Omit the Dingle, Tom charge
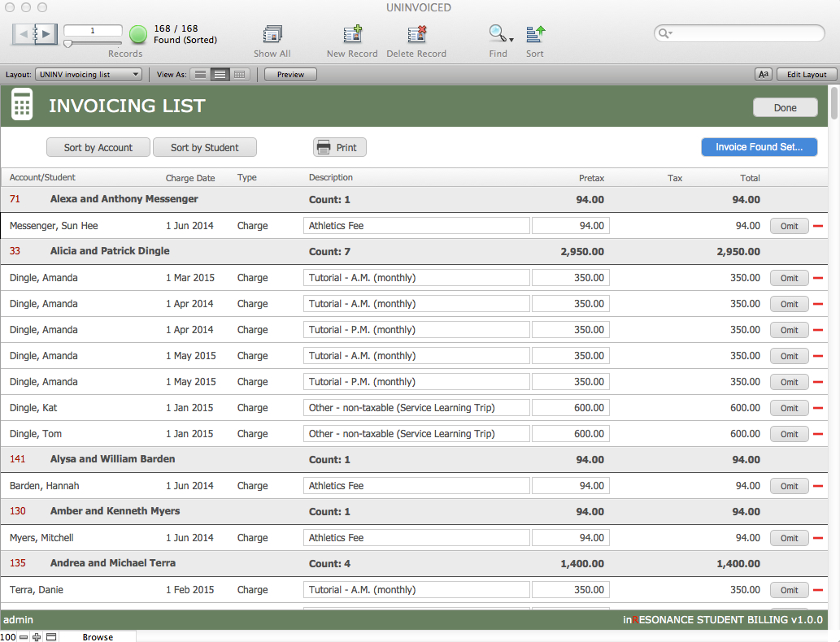Screen dimensions: 840x642 [x=789, y=434]
